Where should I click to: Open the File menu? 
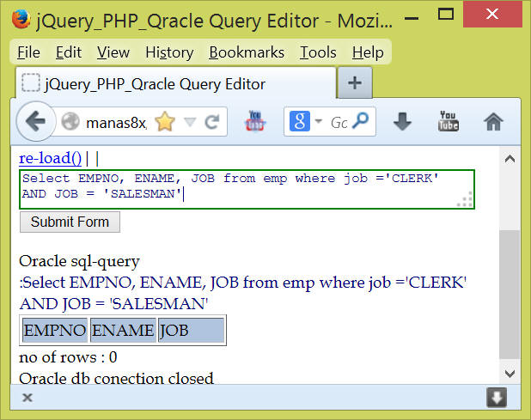pos(28,52)
